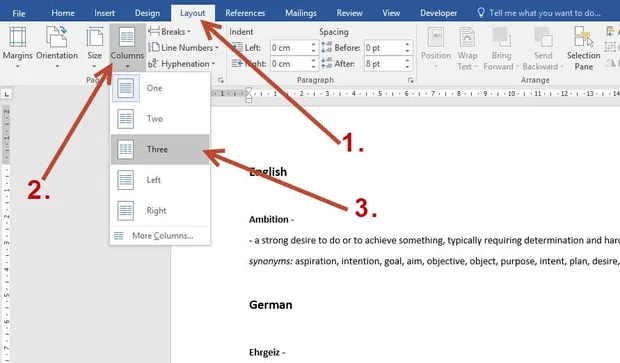Viewport: 620px width, 363px height.
Task: Expand the Line Numbers dropdown
Action: [x=183, y=47]
